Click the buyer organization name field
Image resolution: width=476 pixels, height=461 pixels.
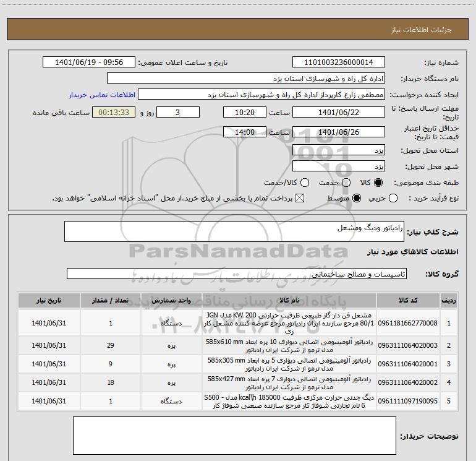(x=246, y=79)
